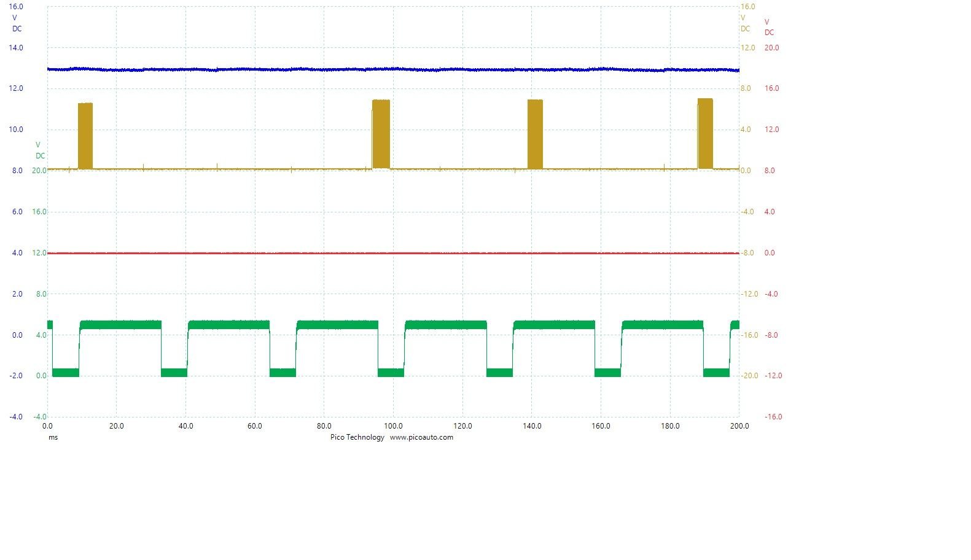The width and height of the screenshot is (971, 560).
Task: Click the gold axis -20.0 value
Action: [x=745, y=376]
